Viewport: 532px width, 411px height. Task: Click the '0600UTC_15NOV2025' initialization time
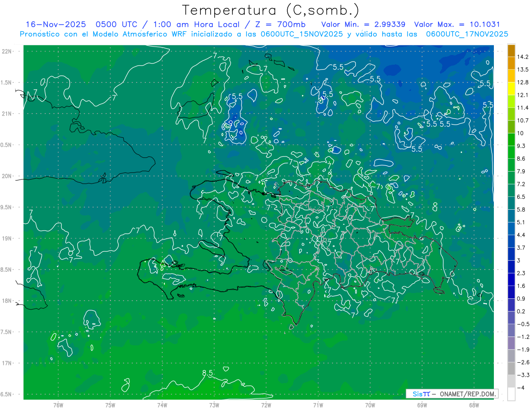coord(301,34)
